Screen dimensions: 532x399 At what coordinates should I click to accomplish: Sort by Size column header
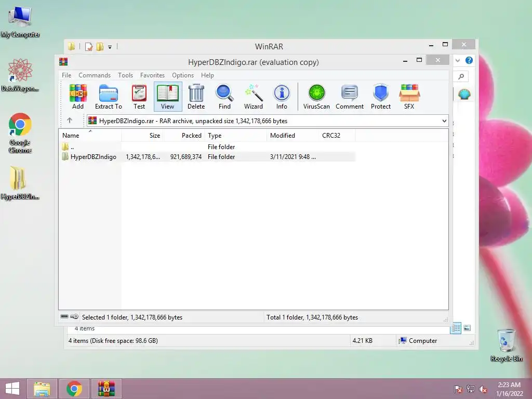coord(142,135)
